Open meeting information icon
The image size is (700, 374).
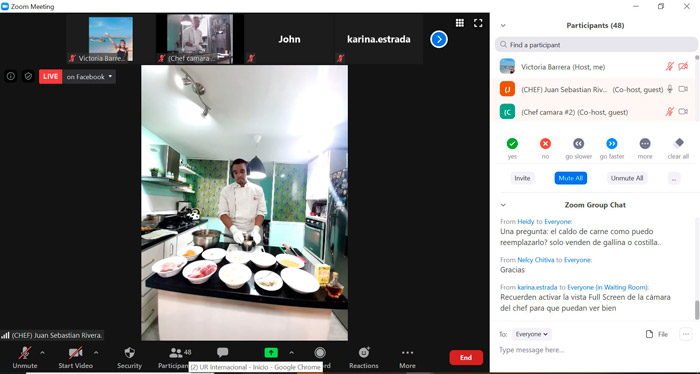(11, 76)
